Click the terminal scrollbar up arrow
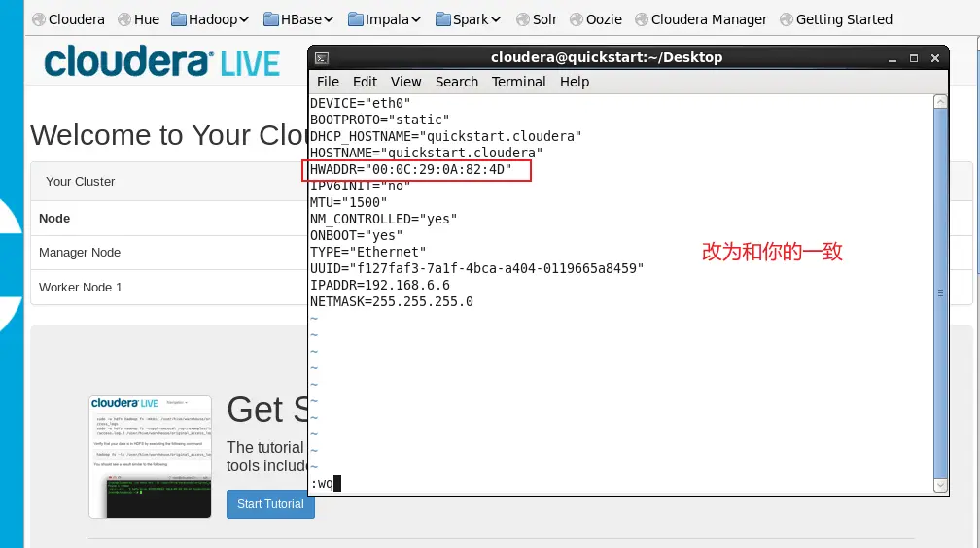 click(x=940, y=102)
